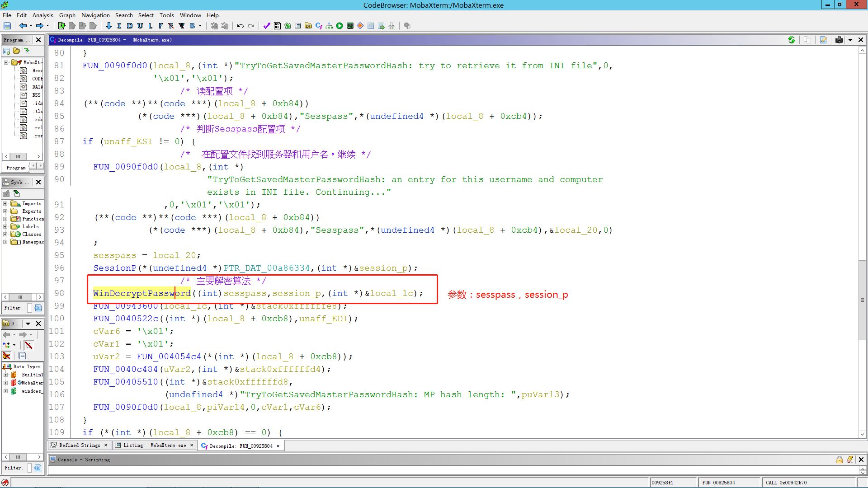This screenshot has height=488, width=868.
Task: Close the Program Trees panel
Action: (38, 40)
